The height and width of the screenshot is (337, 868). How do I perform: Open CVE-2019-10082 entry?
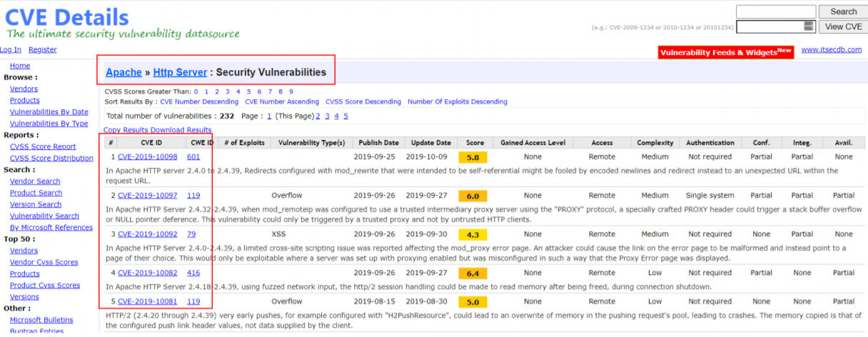[148, 272]
